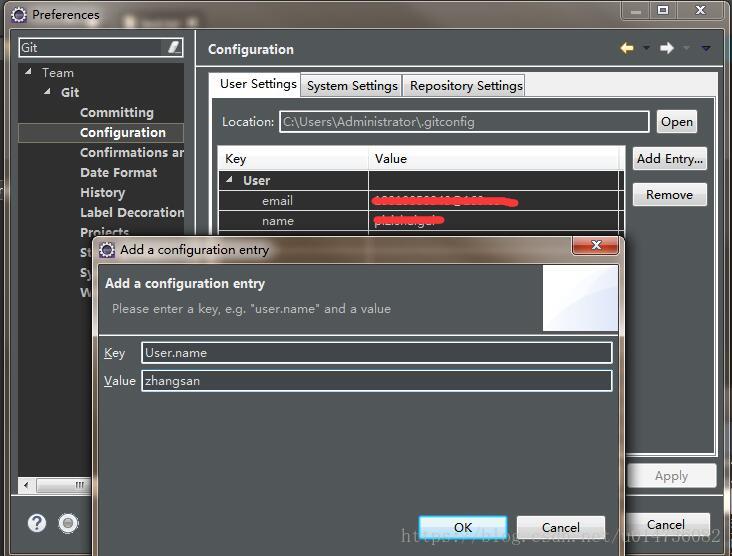Collapse the Git tree node
Screen dimensions: 732x556
[x=48, y=91]
